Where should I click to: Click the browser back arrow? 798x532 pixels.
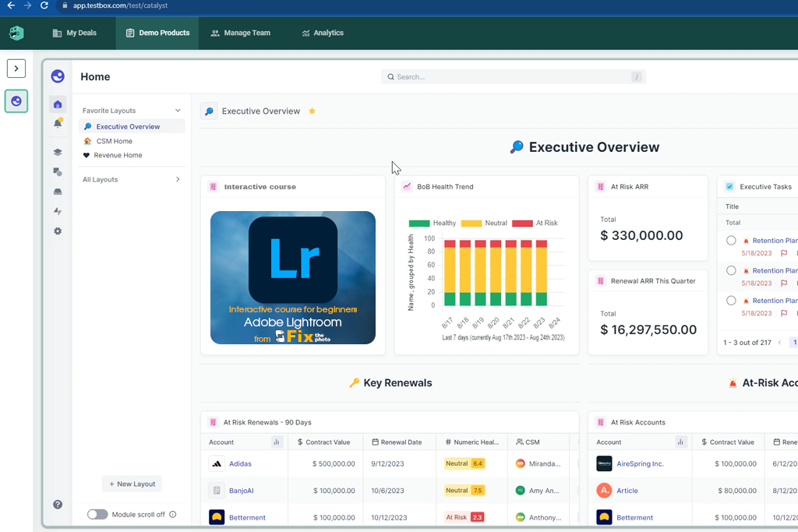[11, 5]
